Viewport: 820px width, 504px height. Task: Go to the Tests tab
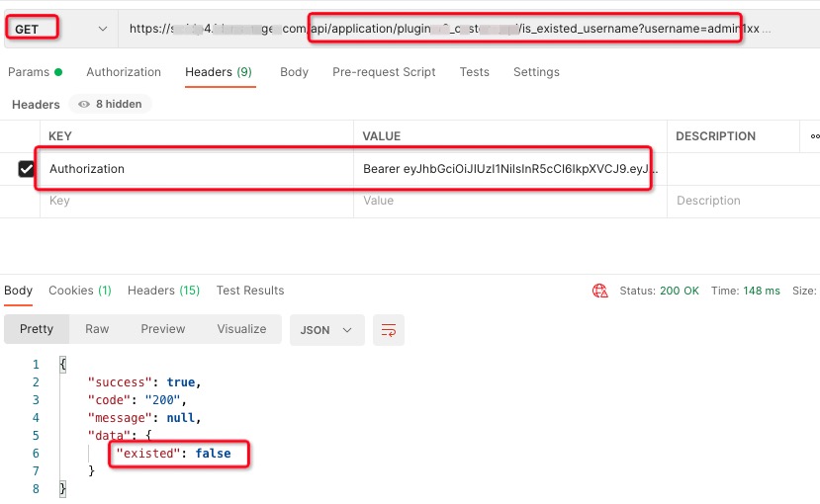(x=474, y=72)
